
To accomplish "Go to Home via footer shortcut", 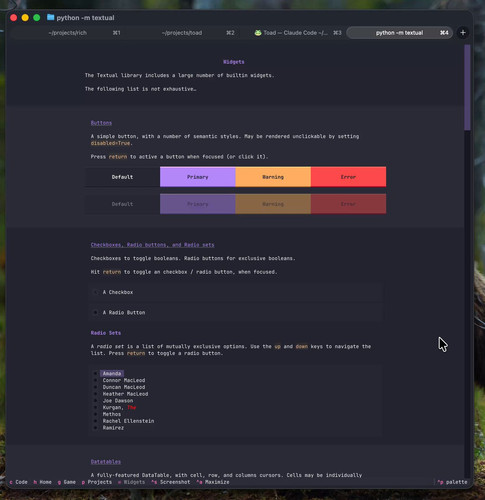I will 43,482.
